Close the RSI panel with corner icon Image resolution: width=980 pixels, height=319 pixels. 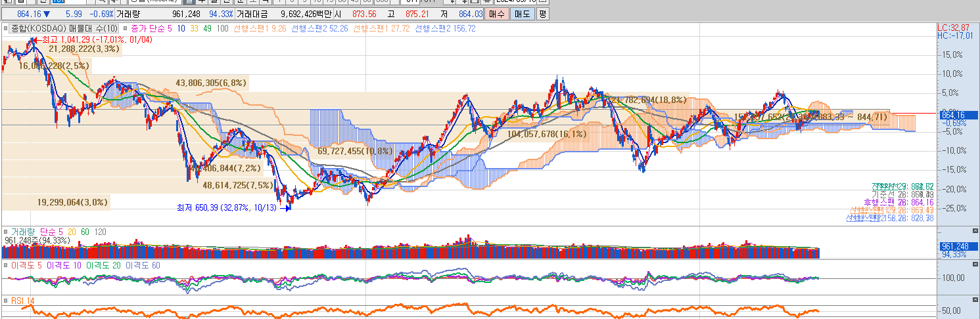click(x=974, y=300)
